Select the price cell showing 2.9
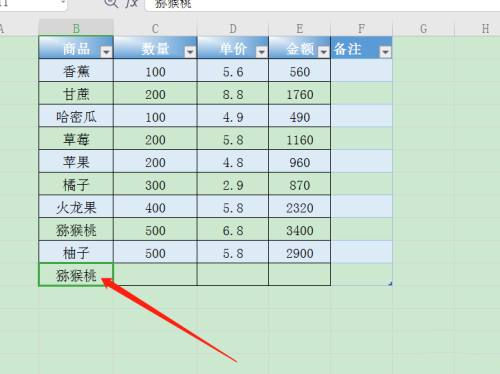500x374 pixels. tap(233, 184)
